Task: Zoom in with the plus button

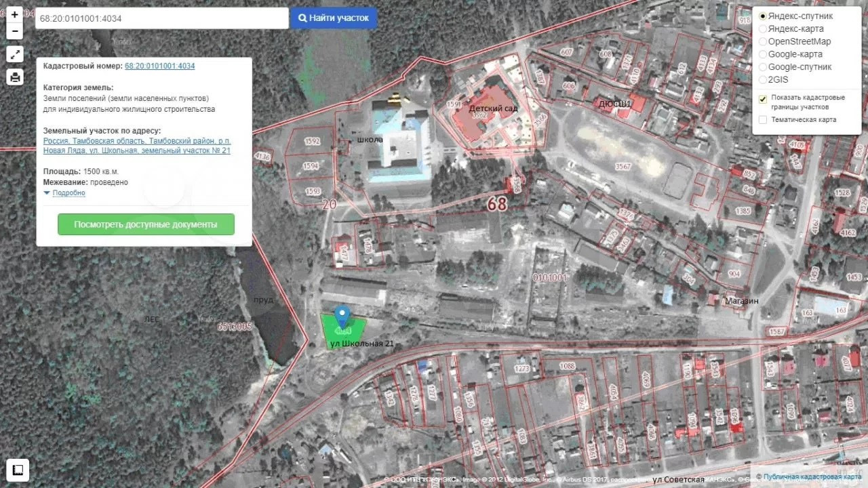Action: click(x=15, y=14)
